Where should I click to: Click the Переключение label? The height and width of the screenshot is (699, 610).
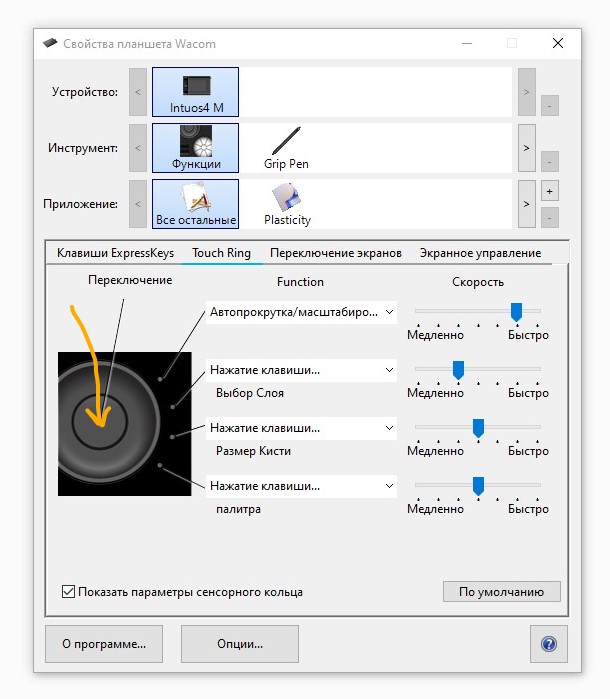130,280
